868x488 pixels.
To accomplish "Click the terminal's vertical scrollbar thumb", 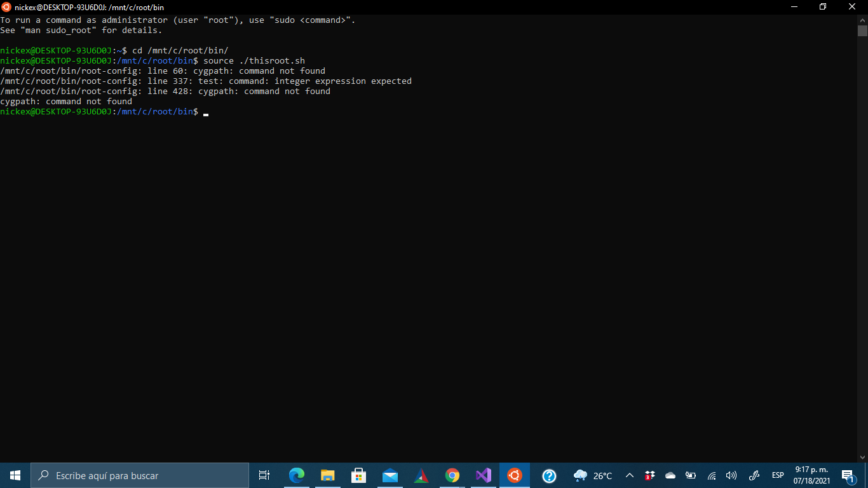I will coord(862,30).
